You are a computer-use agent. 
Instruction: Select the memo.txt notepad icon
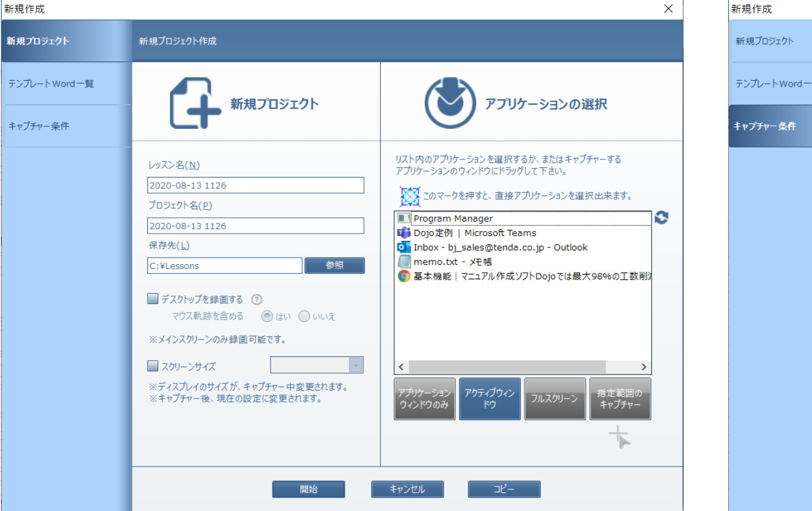(404, 262)
